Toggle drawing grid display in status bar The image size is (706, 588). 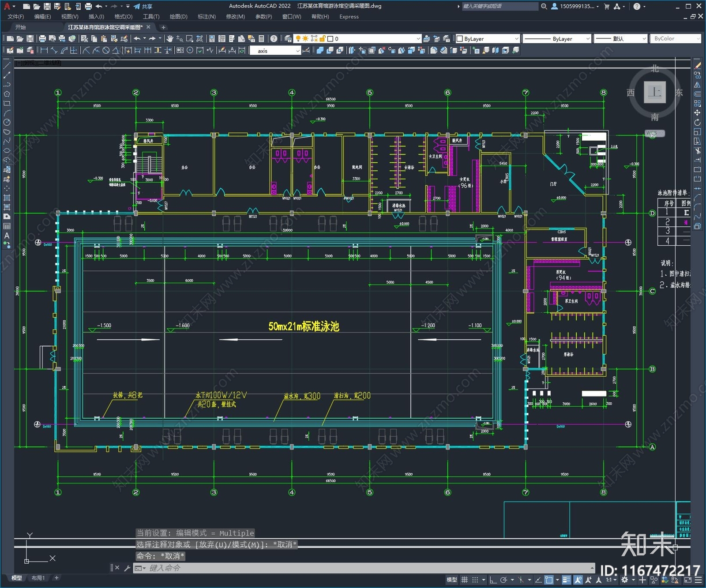point(464,580)
